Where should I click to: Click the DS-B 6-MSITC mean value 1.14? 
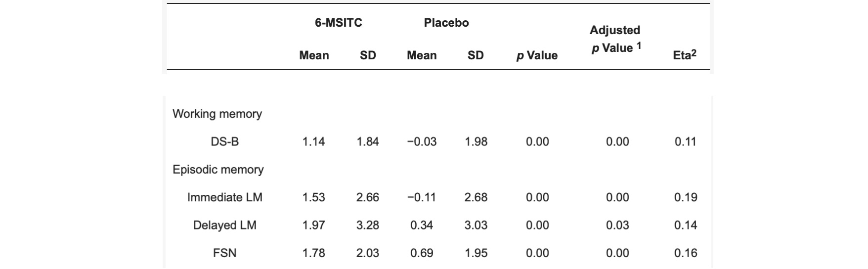(x=313, y=142)
